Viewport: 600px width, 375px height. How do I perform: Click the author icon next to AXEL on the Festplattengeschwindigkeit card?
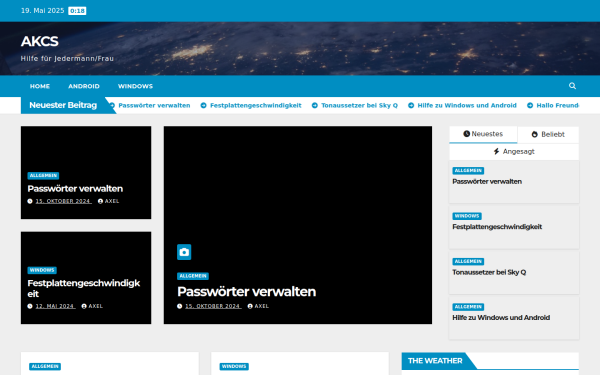point(84,306)
